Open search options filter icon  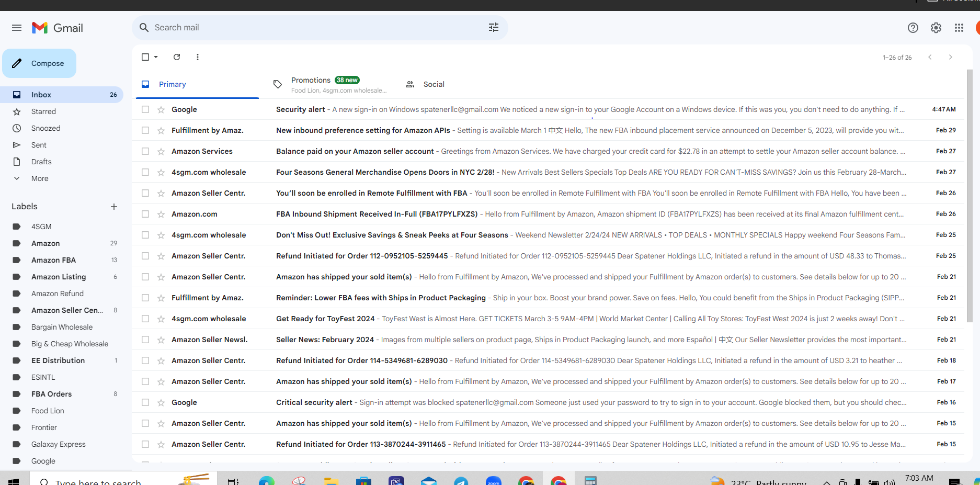click(494, 28)
